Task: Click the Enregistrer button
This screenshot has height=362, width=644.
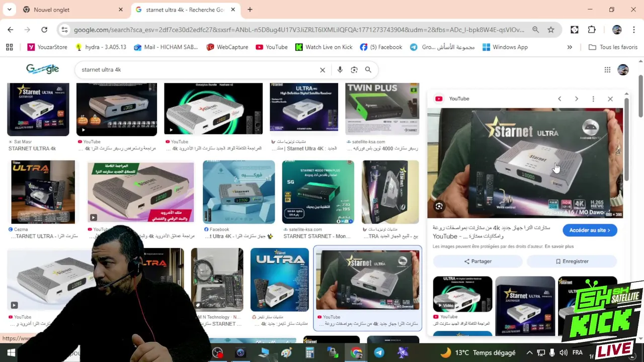Action: point(572,261)
